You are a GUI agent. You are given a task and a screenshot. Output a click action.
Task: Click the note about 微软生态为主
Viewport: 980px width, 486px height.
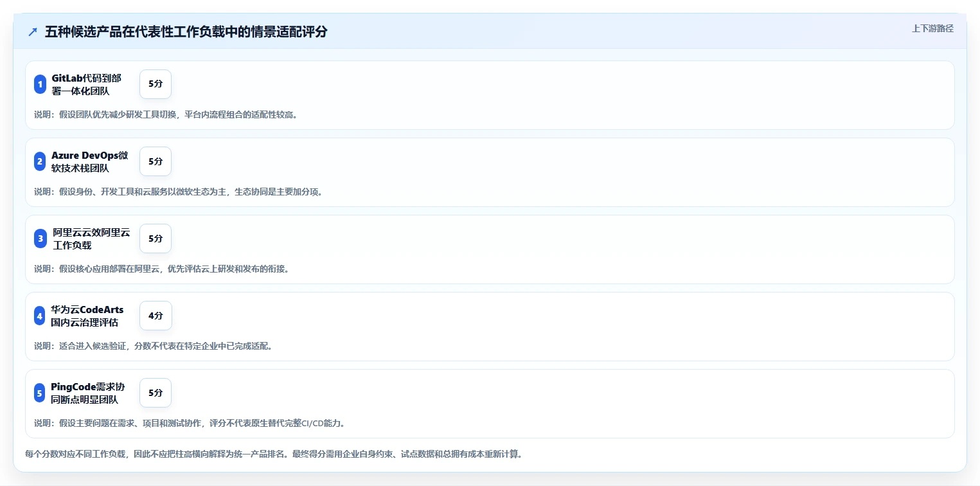pyautogui.click(x=178, y=192)
